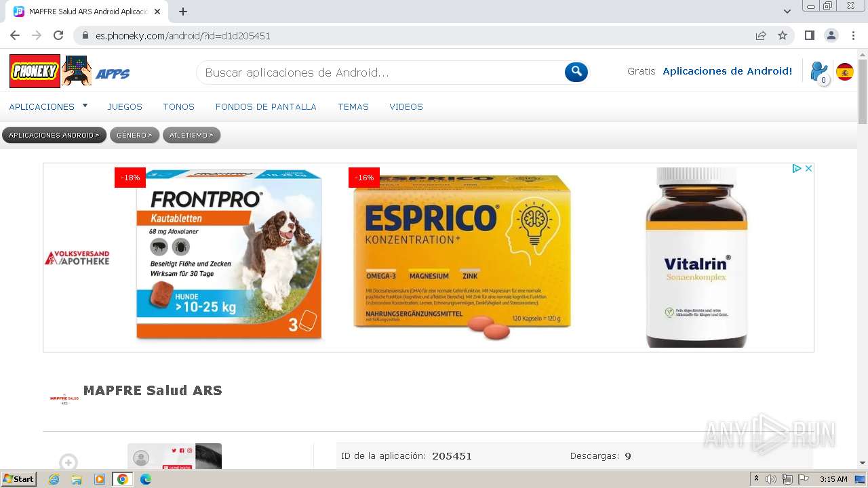Open the JUEGOS menu item
This screenshot has width=868, height=488.
point(125,106)
